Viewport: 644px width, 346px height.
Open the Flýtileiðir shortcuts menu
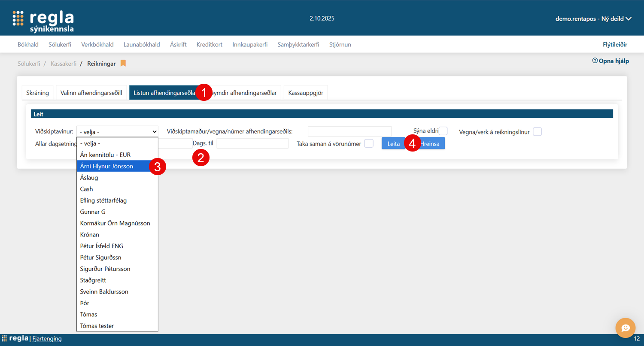tap(615, 45)
